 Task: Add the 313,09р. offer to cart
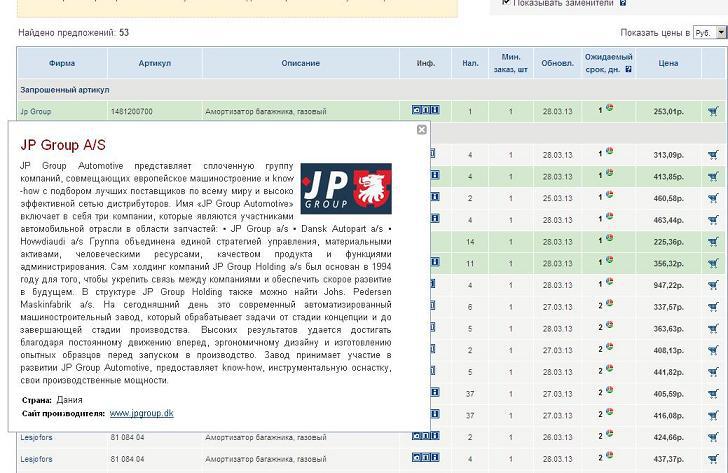(x=713, y=155)
